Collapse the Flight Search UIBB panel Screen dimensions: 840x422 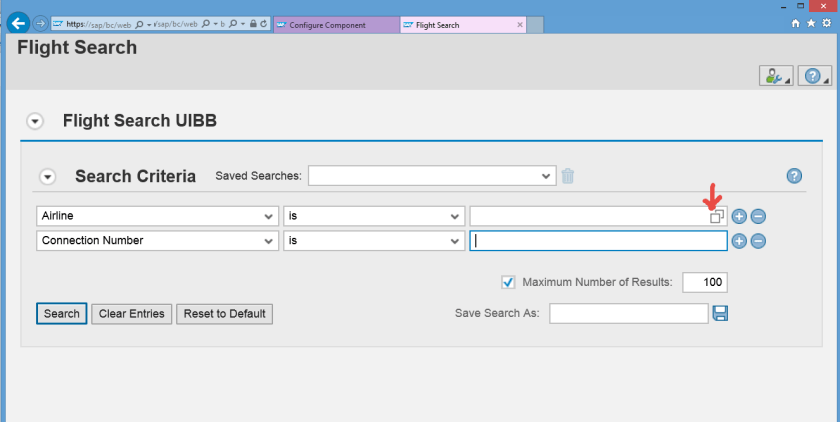click(x=35, y=121)
